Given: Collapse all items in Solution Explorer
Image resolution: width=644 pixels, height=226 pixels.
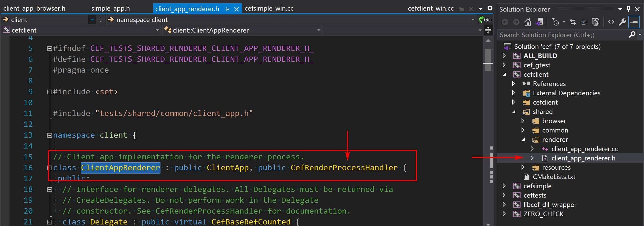Looking at the screenshot, I should (x=584, y=22).
